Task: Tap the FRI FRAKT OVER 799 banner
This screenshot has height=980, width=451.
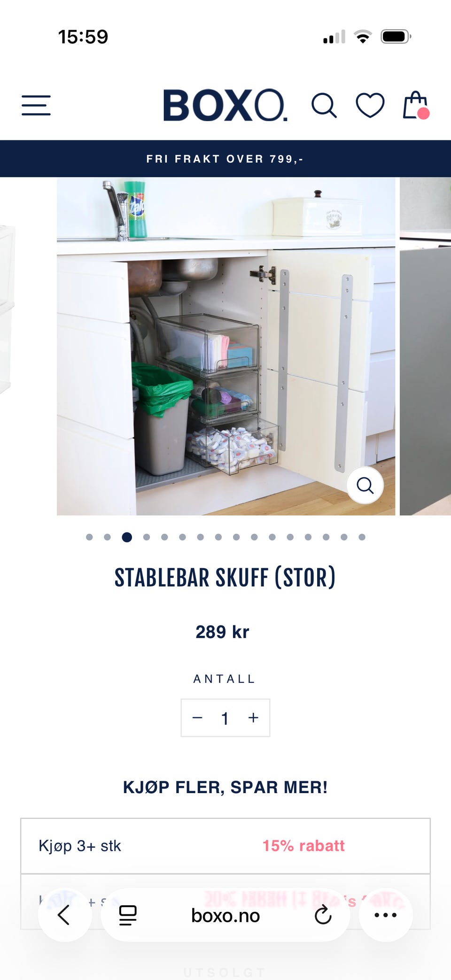Action: [x=225, y=159]
